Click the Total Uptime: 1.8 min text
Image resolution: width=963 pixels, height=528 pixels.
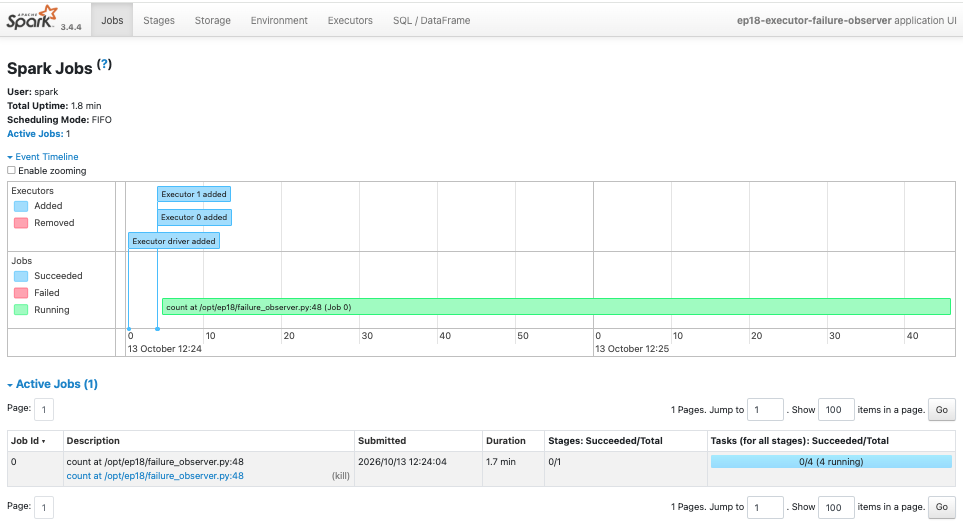54,106
